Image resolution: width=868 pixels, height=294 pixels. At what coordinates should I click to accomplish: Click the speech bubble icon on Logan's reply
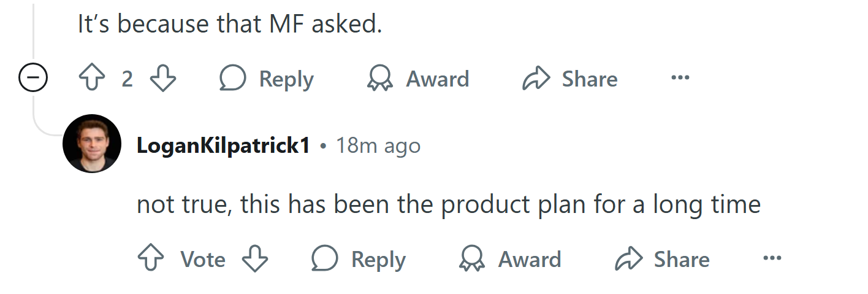(325, 259)
